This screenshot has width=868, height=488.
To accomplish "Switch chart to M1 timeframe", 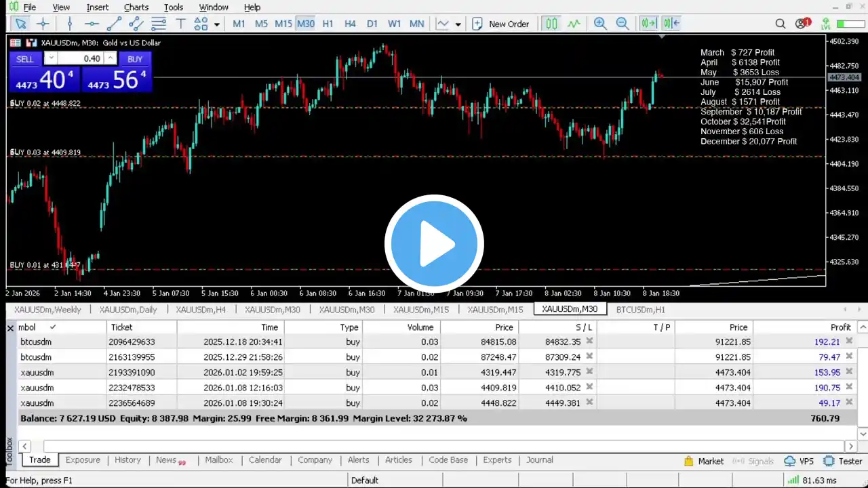I will point(239,24).
